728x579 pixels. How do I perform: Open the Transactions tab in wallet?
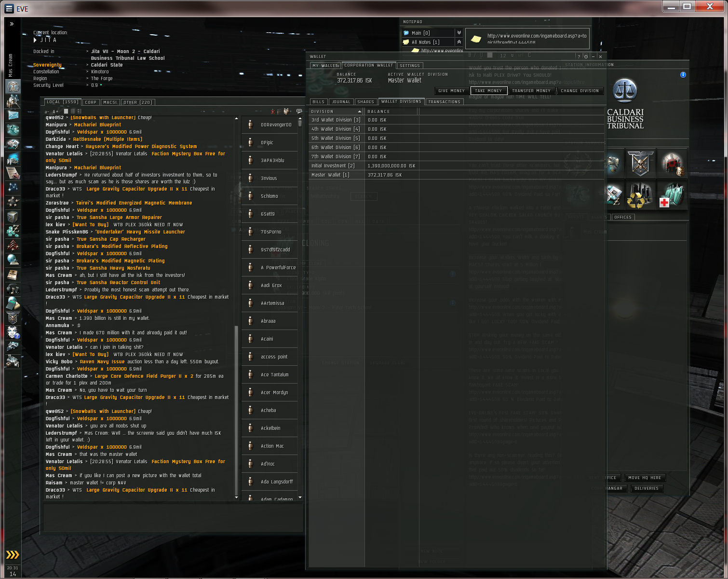(445, 102)
